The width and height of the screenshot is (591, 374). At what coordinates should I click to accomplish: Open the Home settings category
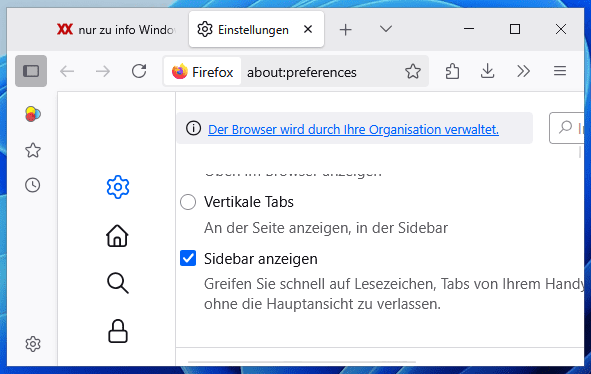pos(117,236)
